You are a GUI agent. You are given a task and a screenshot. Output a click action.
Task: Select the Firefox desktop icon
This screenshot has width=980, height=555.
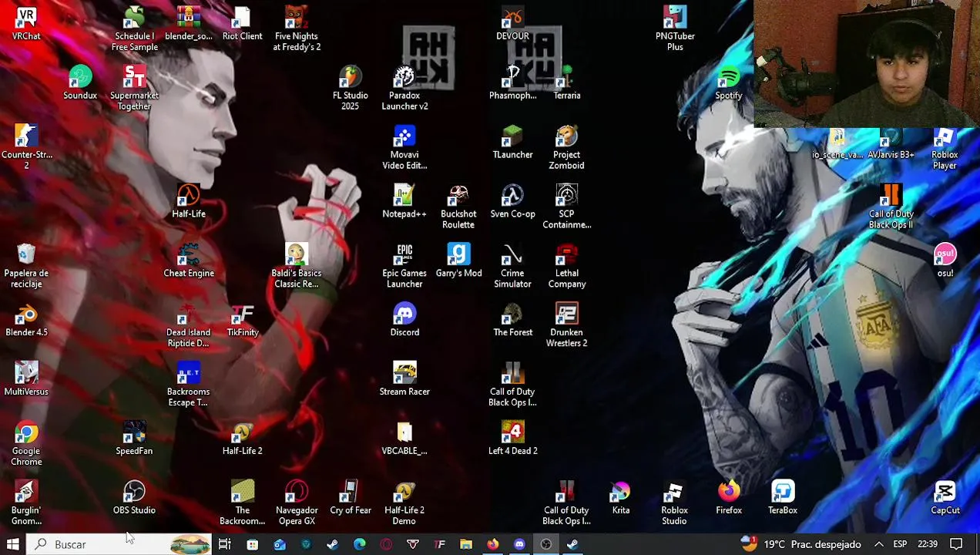tap(729, 499)
